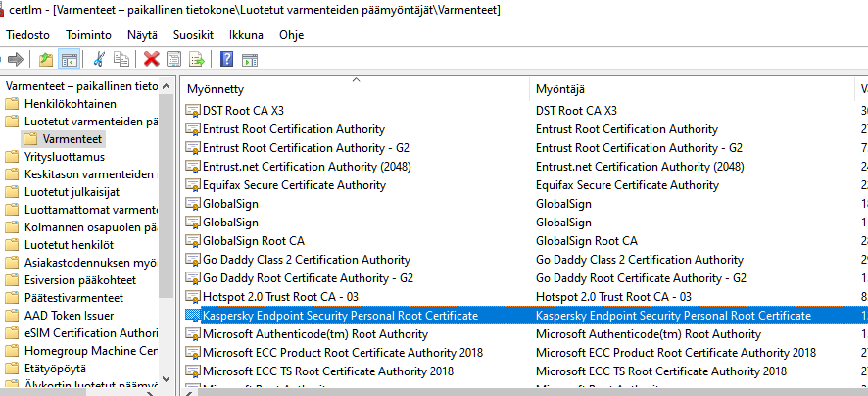Image resolution: width=868 pixels, height=396 pixels.
Task: Select Kaspersky Endpoint Security Personal Root Certificate
Action: tap(340, 316)
